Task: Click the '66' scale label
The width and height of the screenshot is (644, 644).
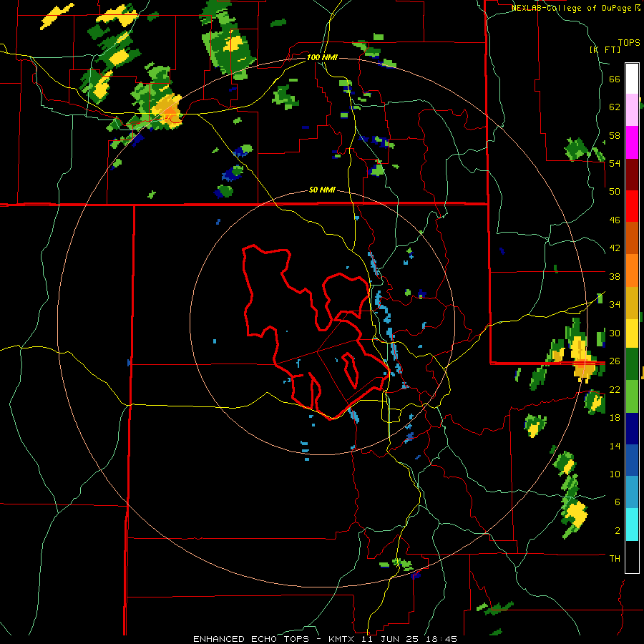Action: pyautogui.click(x=615, y=79)
